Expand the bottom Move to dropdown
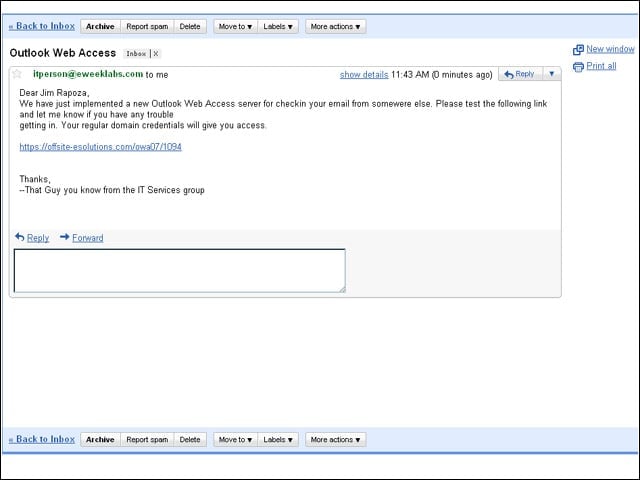 [236, 440]
